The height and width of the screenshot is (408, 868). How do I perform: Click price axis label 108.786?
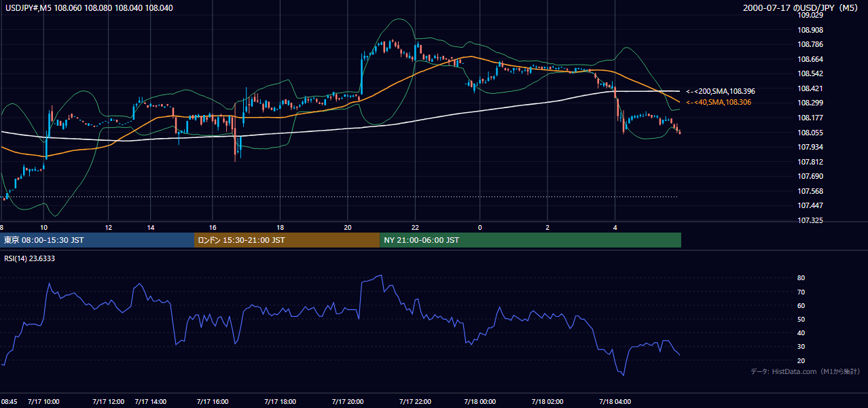pyautogui.click(x=810, y=44)
